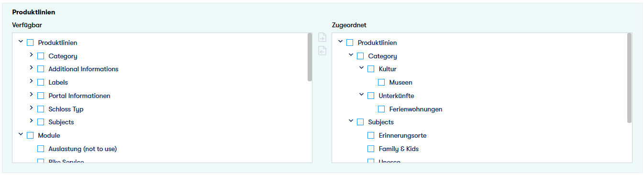Toggle the Family & Kids checkbox
644x175 pixels.
tap(371, 149)
